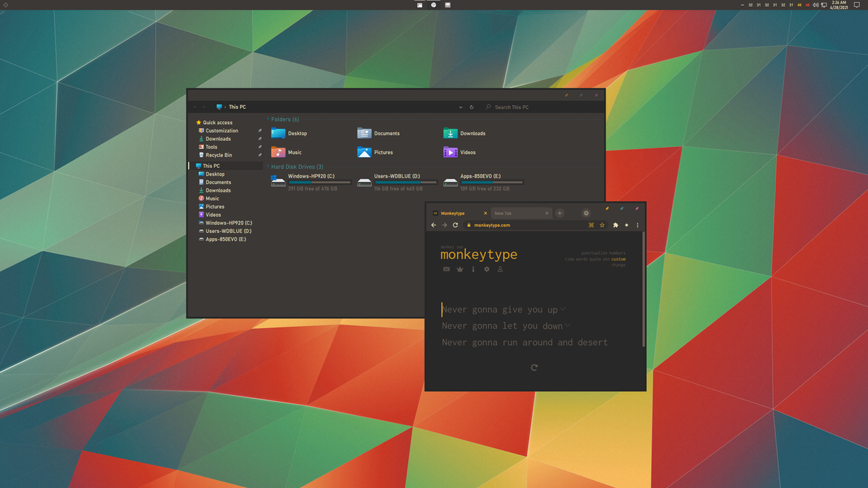Click the This PC monitor icon in address bar
The width and height of the screenshot is (868, 488).
coord(220,107)
